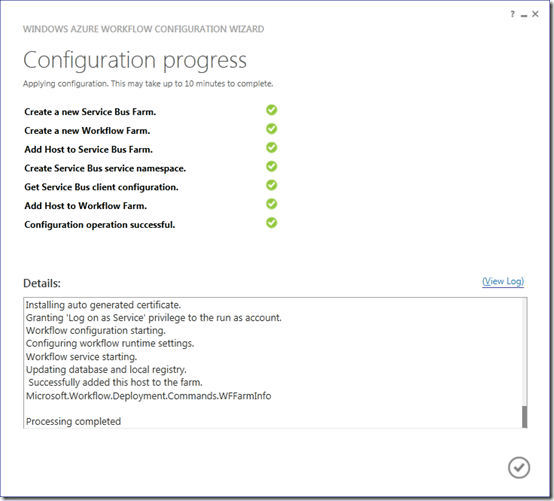Click the 'Details:' label

(42, 283)
